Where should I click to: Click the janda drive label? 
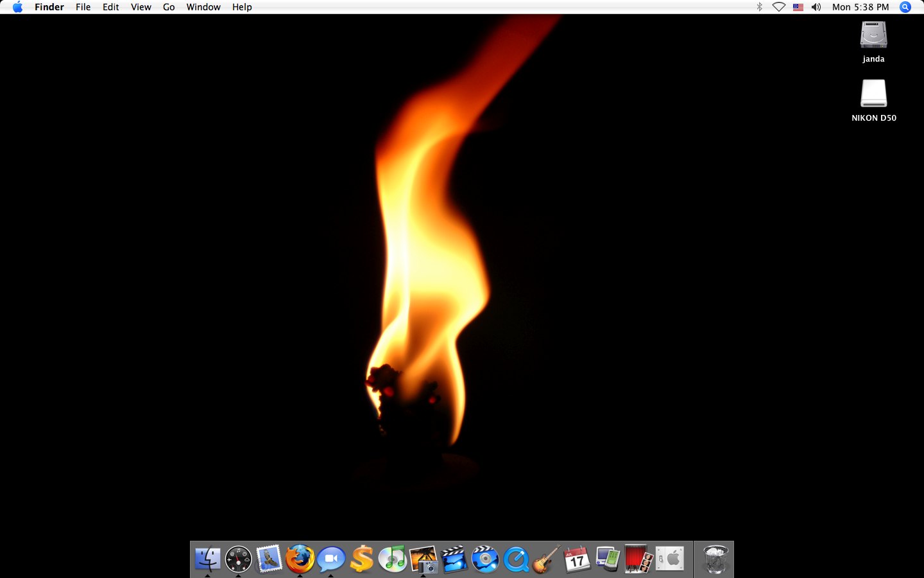click(873, 59)
